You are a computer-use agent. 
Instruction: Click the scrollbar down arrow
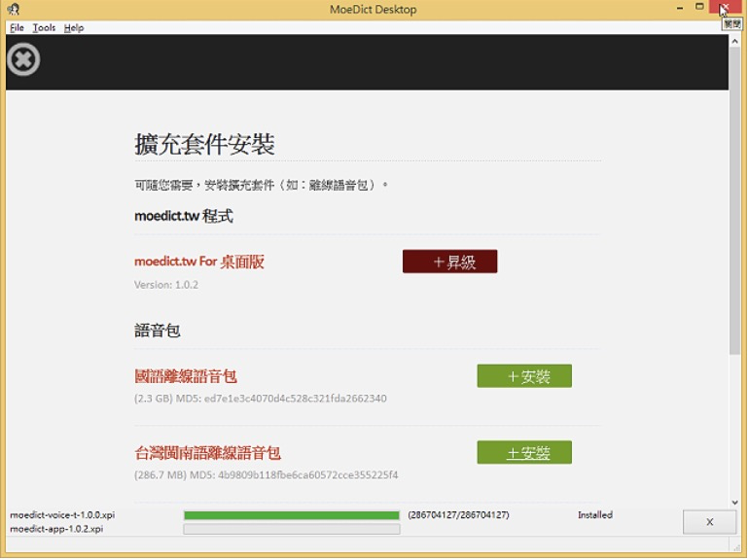point(735,503)
